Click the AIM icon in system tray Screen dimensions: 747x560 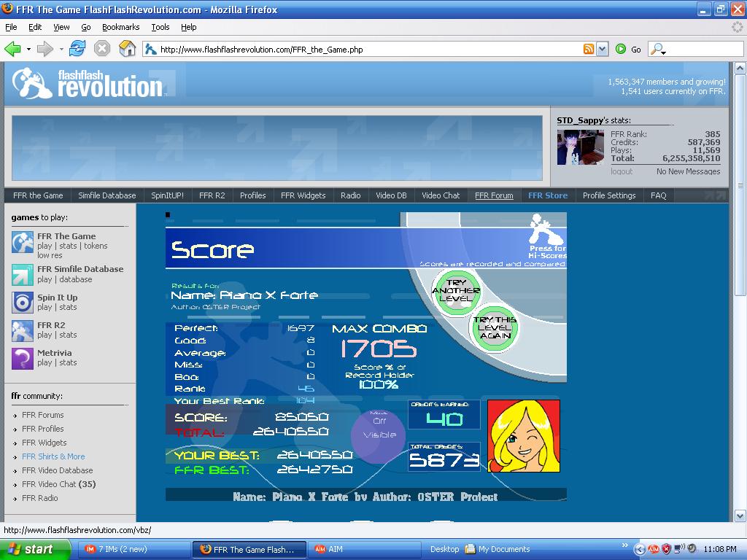point(653,549)
